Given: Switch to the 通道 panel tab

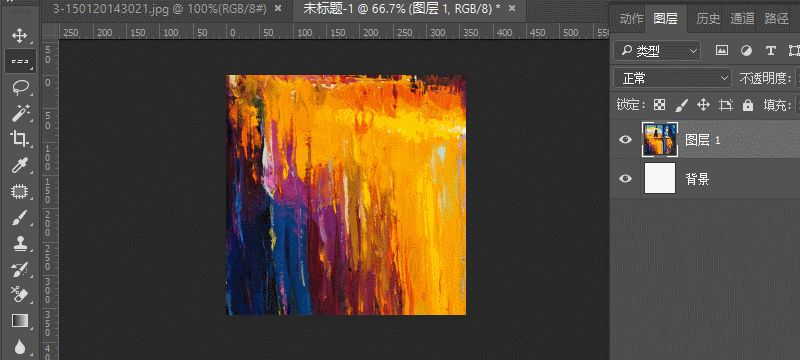Looking at the screenshot, I should pos(742,19).
